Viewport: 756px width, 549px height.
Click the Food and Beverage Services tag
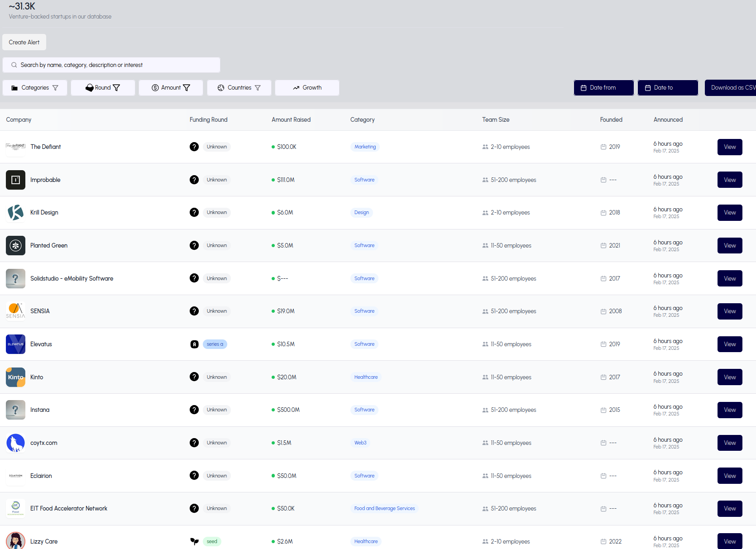(384, 508)
